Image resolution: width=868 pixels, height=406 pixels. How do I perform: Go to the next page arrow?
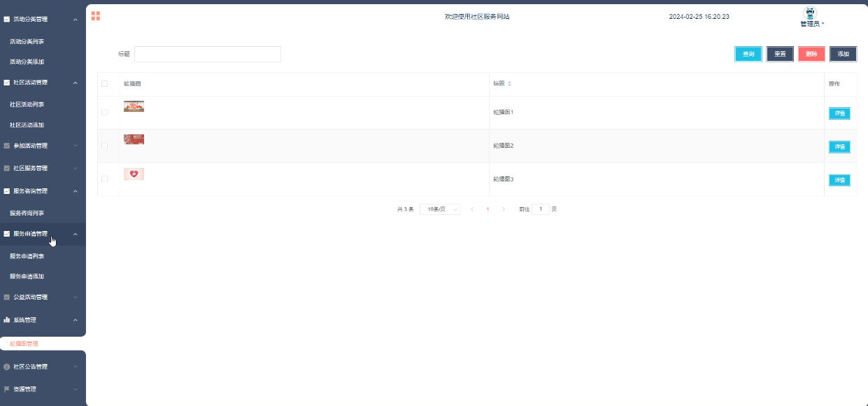click(504, 209)
